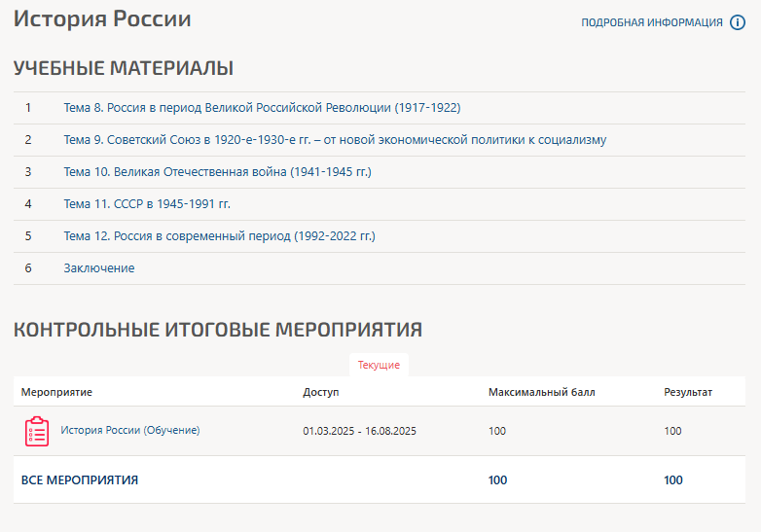Go to Тема 12 Россия в современный период
761x532 pixels.
tap(219, 236)
